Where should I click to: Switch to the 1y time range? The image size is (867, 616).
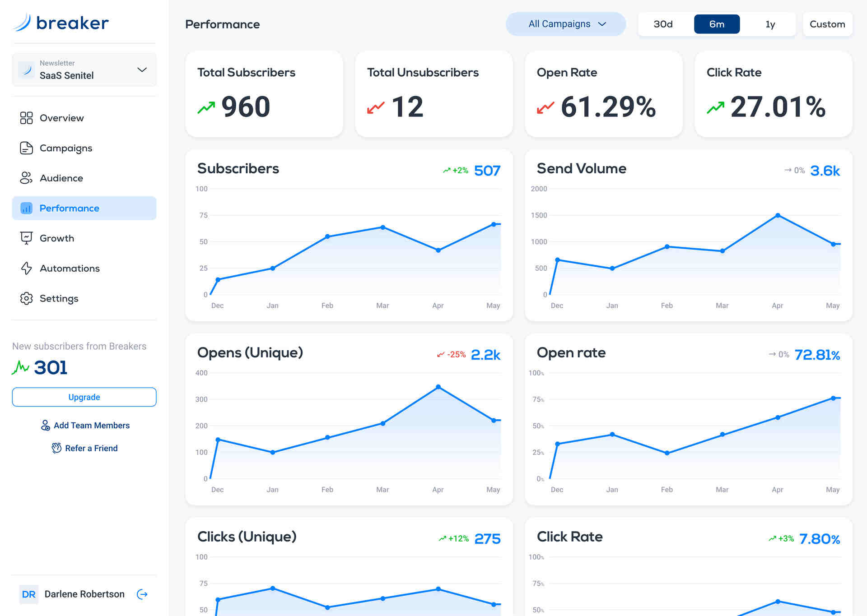tap(769, 24)
